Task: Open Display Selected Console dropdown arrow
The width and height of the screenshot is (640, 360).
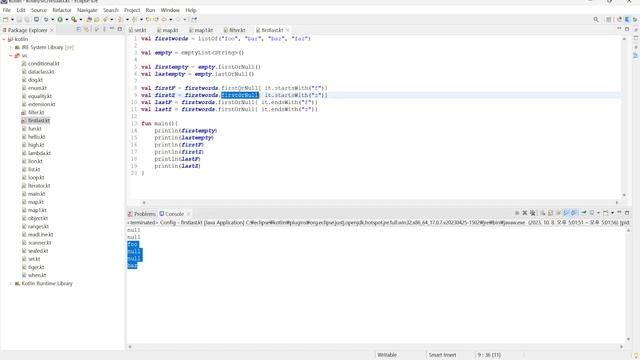Action: [x=598, y=213]
